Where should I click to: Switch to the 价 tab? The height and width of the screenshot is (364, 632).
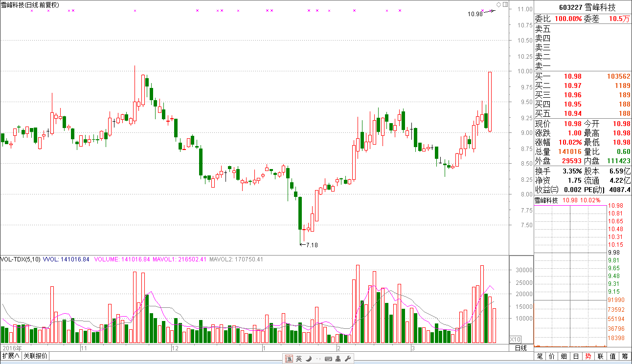tap(552, 356)
